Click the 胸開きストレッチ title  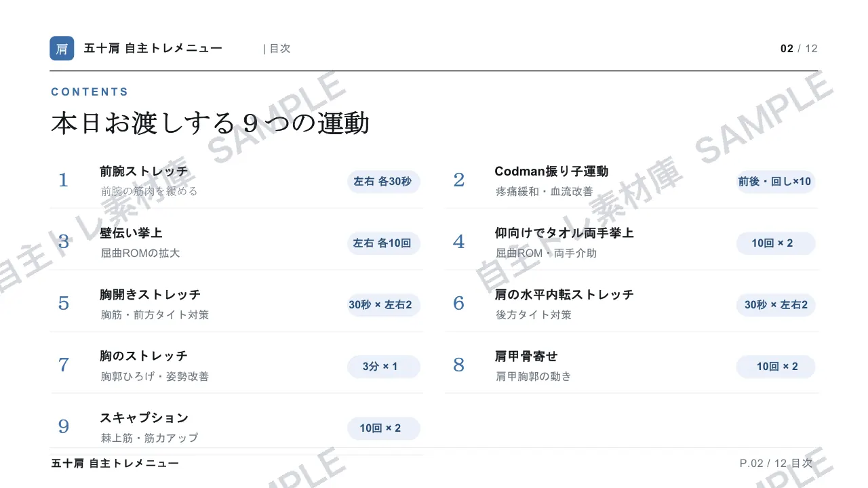point(151,295)
